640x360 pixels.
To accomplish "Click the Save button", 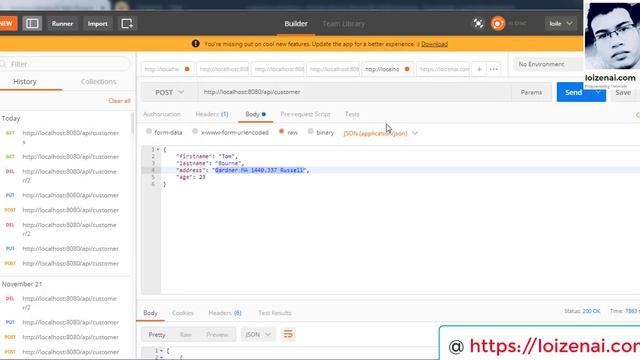I will [x=625, y=92].
